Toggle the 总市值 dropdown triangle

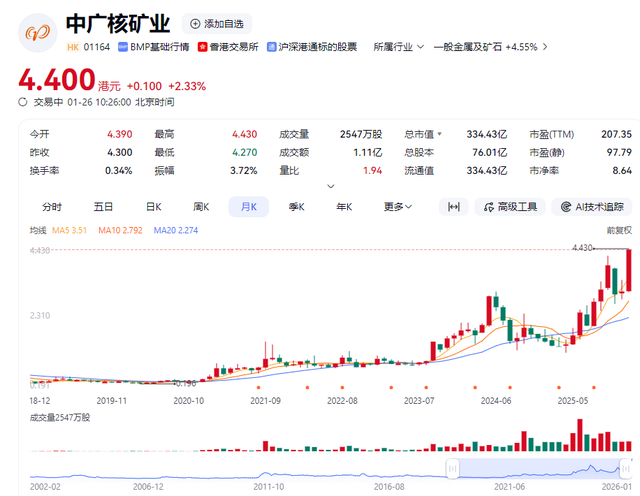point(440,134)
